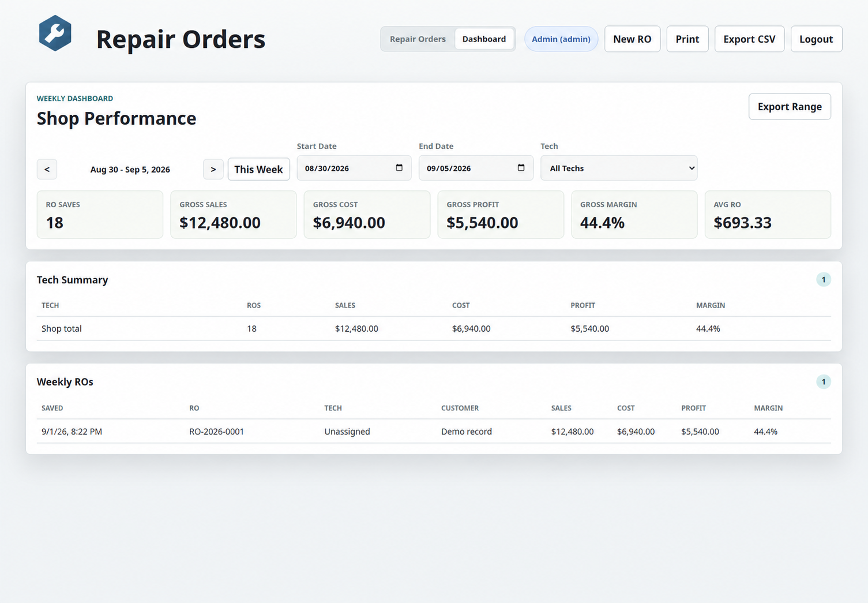Click PROFIT header in Tech Summary table
The width and height of the screenshot is (868, 603).
583,305
